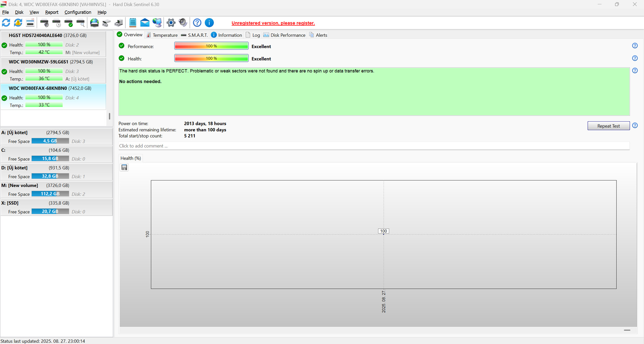Click the M: volume 112,2 GB free space bar

tap(50, 194)
